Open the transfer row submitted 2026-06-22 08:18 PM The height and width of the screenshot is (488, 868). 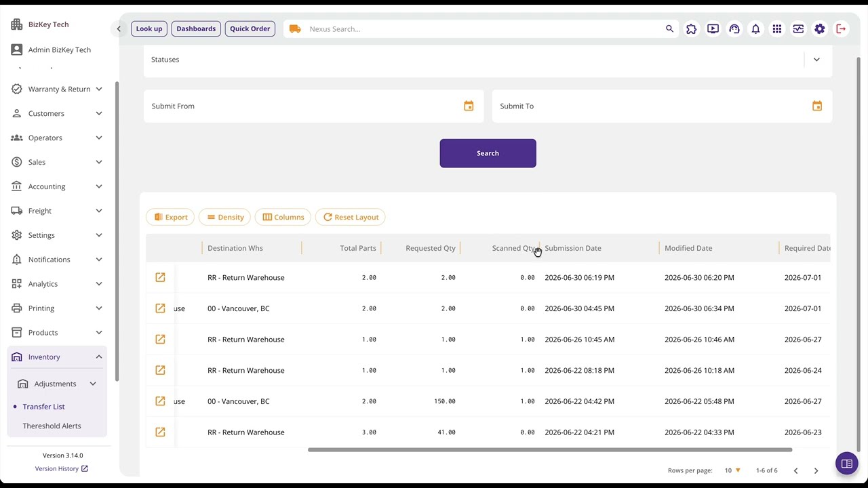coord(160,370)
